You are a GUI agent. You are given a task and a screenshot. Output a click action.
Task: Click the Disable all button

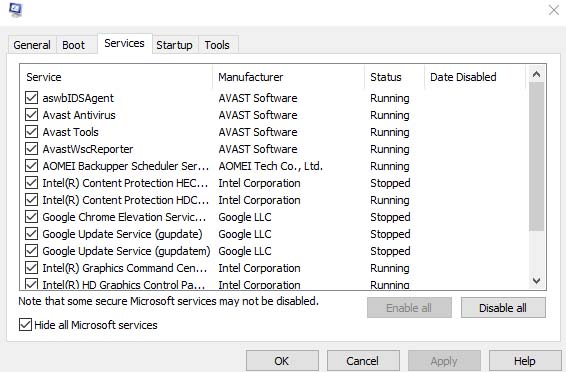click(503, 308)
